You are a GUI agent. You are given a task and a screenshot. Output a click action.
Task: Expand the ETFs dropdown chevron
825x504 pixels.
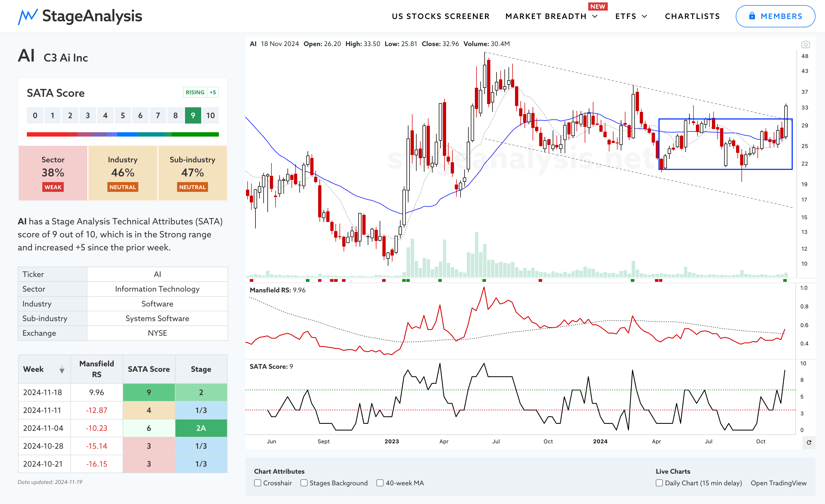[x=644, y=16]
